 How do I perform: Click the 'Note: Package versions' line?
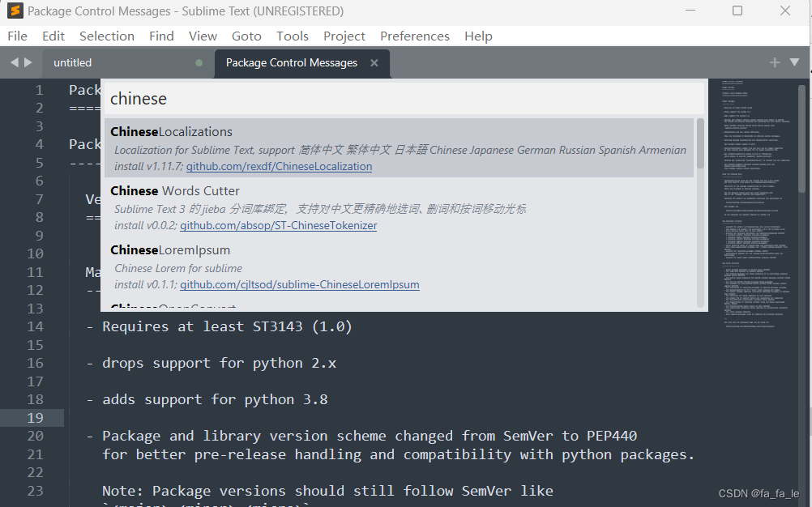point(328,491)
